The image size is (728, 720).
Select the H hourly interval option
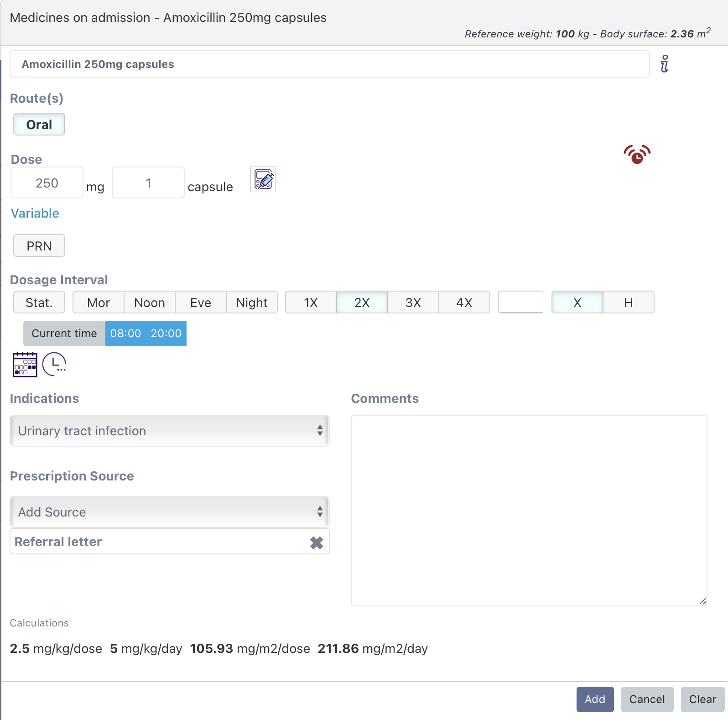coord(628,303)
